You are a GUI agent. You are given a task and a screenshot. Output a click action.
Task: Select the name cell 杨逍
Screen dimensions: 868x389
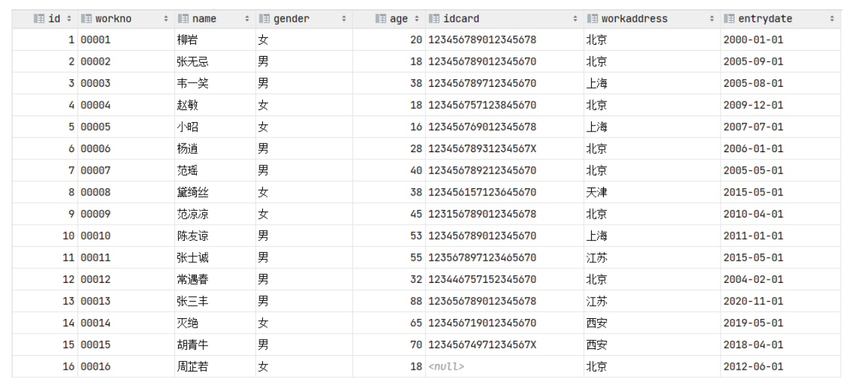point(215,149)
